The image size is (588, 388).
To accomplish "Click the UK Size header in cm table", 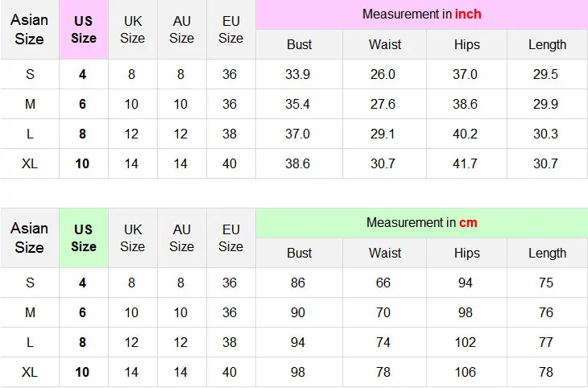I will tap(133, 238).
